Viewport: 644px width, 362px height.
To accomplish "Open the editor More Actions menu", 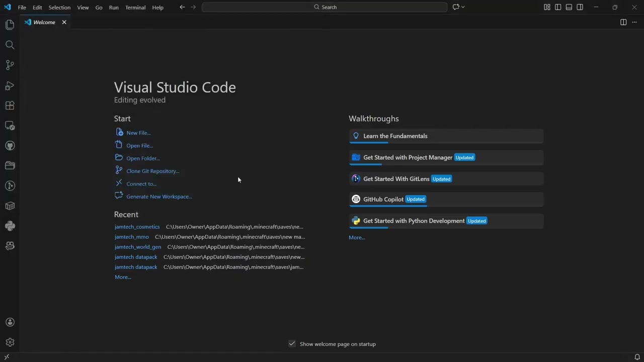I will 634,22.
